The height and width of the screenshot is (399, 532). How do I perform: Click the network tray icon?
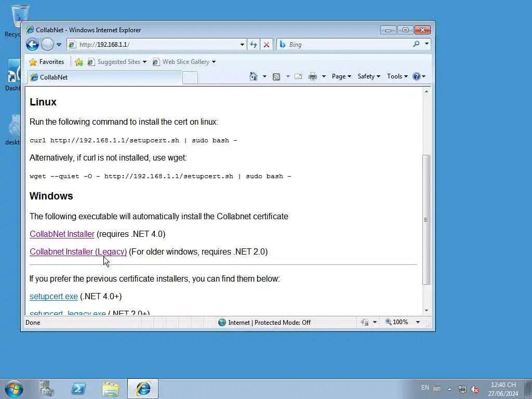point(462,389)
